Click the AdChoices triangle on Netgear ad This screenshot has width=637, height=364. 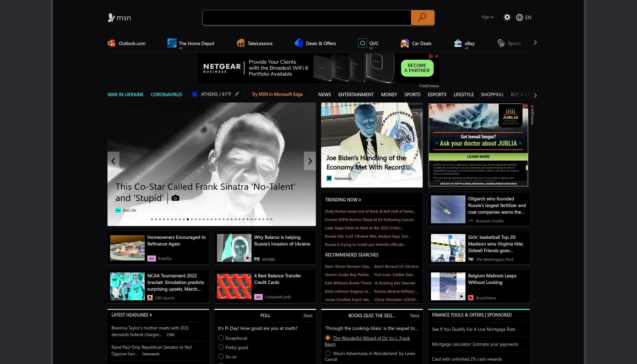point(431,56)
